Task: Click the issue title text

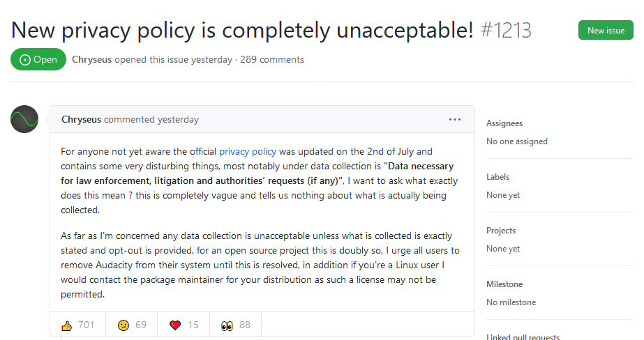Action: coord(242,30)
